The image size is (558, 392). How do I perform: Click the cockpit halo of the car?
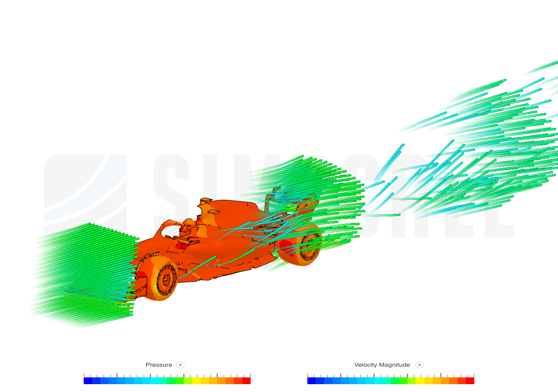pyautogui.click(x=174, y=229)
